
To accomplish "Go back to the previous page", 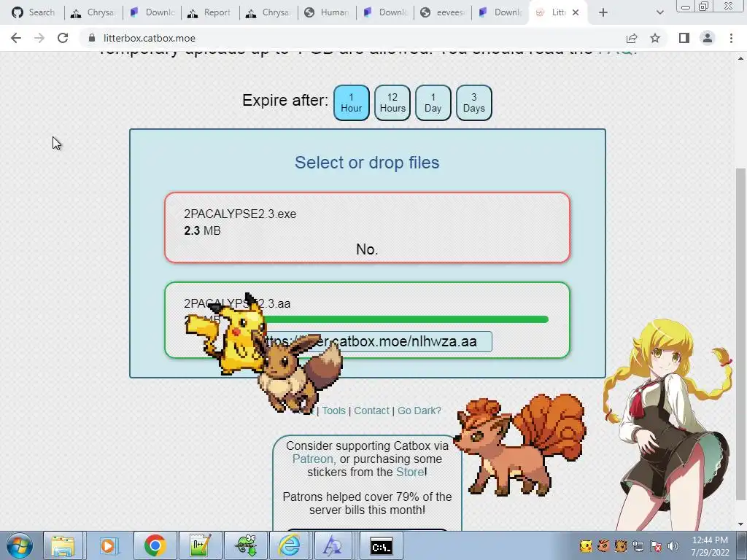I will point(16,38).
